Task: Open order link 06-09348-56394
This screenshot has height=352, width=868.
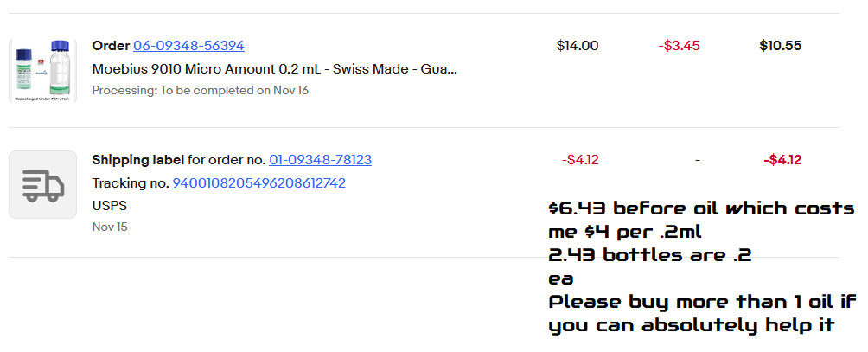Action: click(188, 46)
